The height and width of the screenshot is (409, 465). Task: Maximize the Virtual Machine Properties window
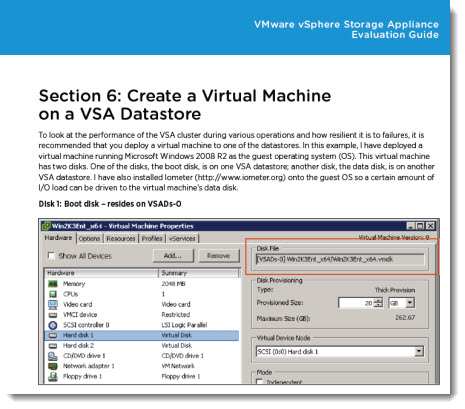point(420,226)
